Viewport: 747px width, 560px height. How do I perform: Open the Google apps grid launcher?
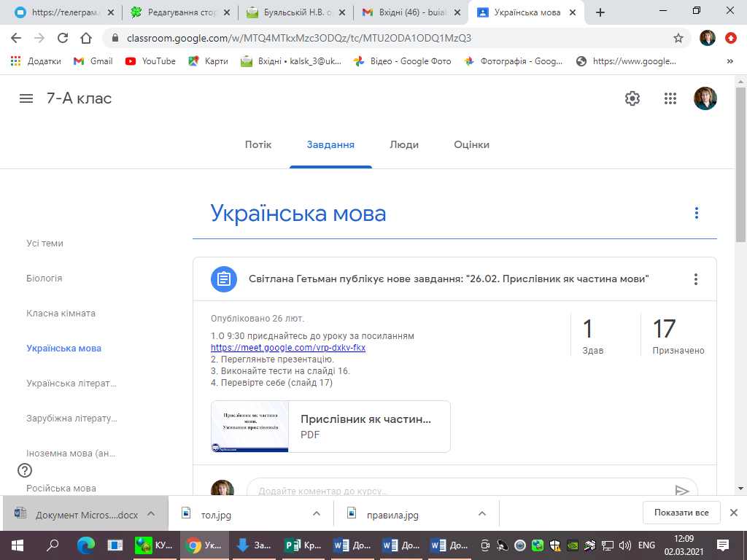click(670, 98)
